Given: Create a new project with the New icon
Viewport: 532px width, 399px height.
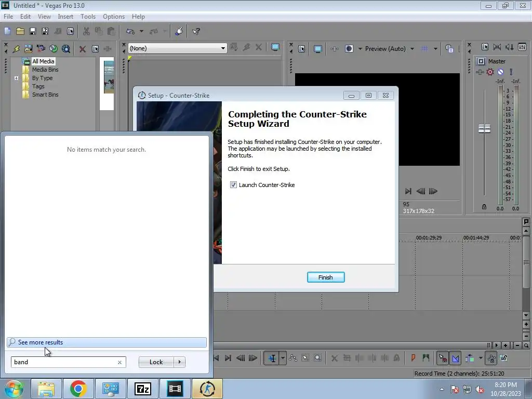Looking at the screenshot, I should pos(7,31).
